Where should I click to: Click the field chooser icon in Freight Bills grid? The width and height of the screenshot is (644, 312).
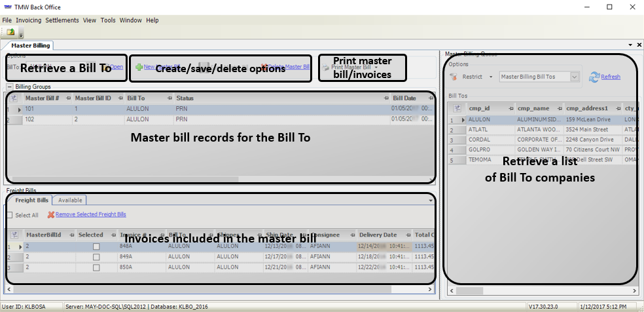click(14, 235)
